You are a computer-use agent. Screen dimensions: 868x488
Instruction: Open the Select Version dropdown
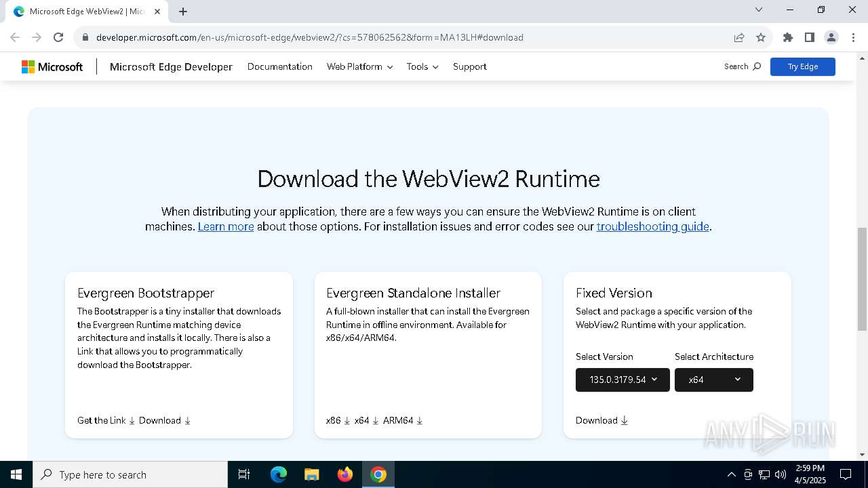[623, 380]
